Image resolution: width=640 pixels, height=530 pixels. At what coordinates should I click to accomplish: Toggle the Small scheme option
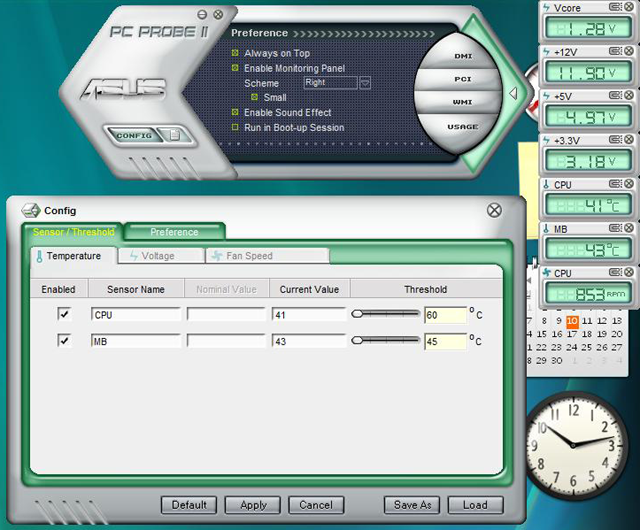point(254,97)
